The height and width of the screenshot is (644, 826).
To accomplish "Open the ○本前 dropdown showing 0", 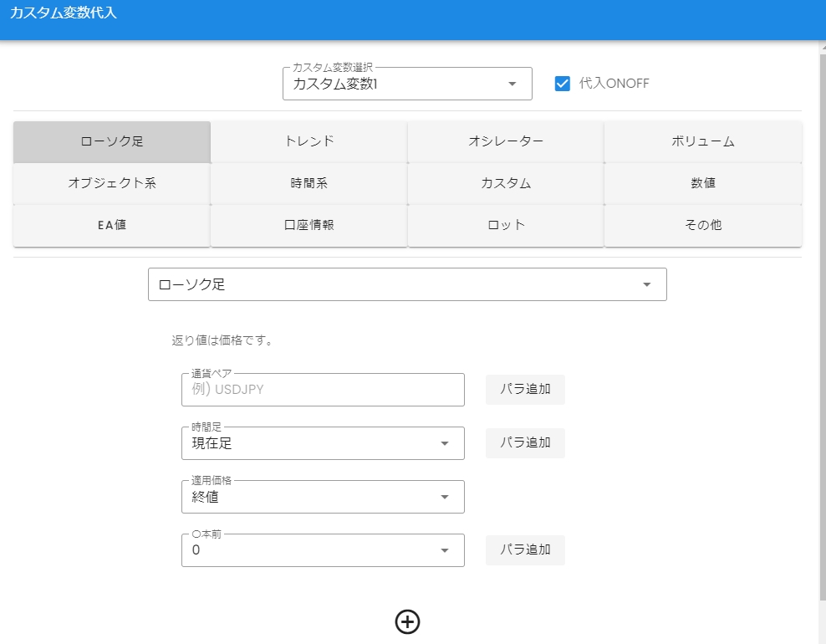I will 323,550.
